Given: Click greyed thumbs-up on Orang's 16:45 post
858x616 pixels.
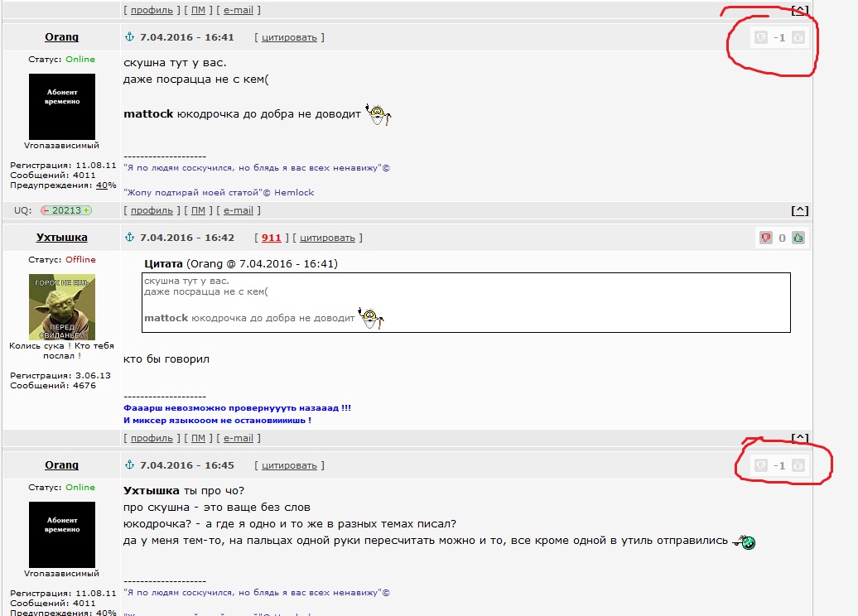Looking at the screenshot, I should pyautogui.click(x=798, y=465).
